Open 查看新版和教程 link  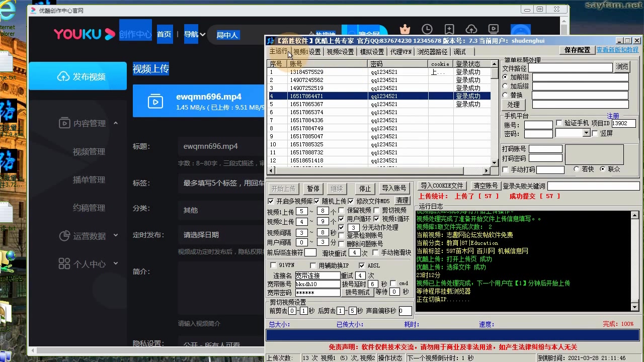(617, 50)
